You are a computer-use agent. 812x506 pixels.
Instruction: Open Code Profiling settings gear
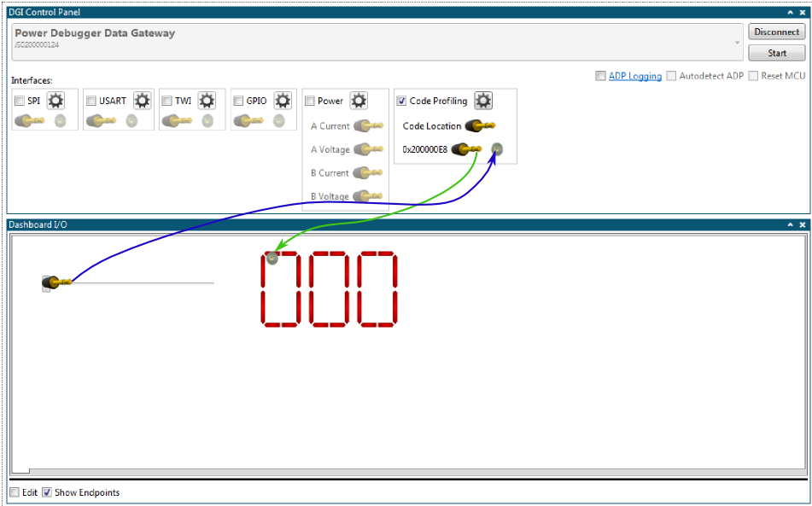[483, 101]
